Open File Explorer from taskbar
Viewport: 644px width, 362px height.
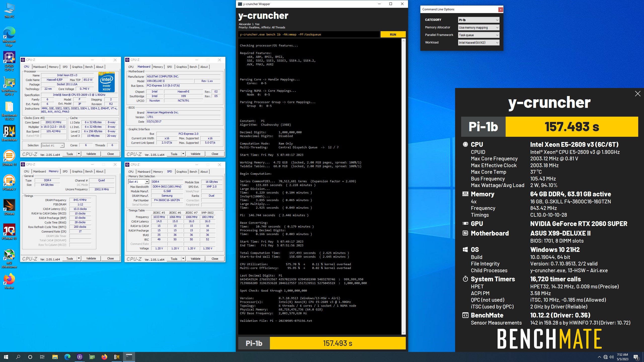click(x=55, y=357)
